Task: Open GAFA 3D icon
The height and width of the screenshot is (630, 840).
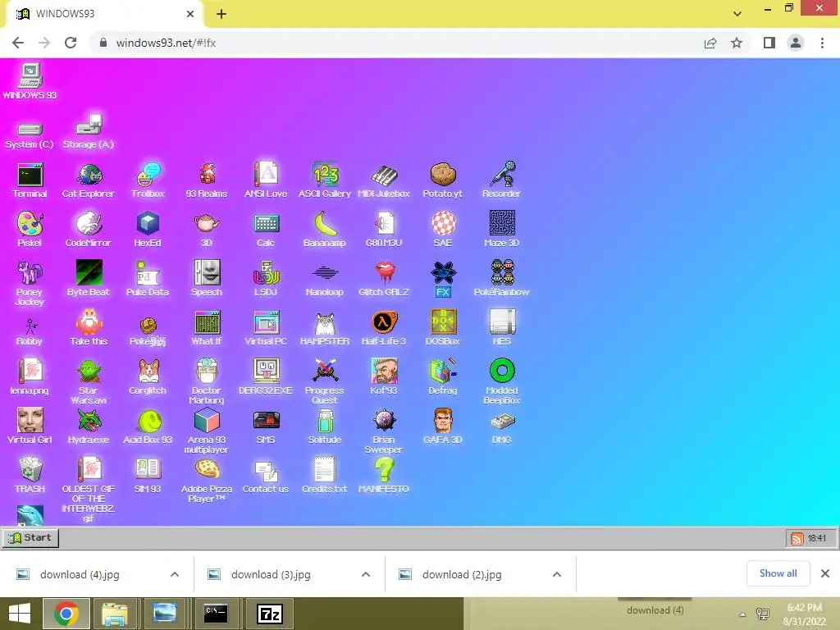Action: click(443, 427)
